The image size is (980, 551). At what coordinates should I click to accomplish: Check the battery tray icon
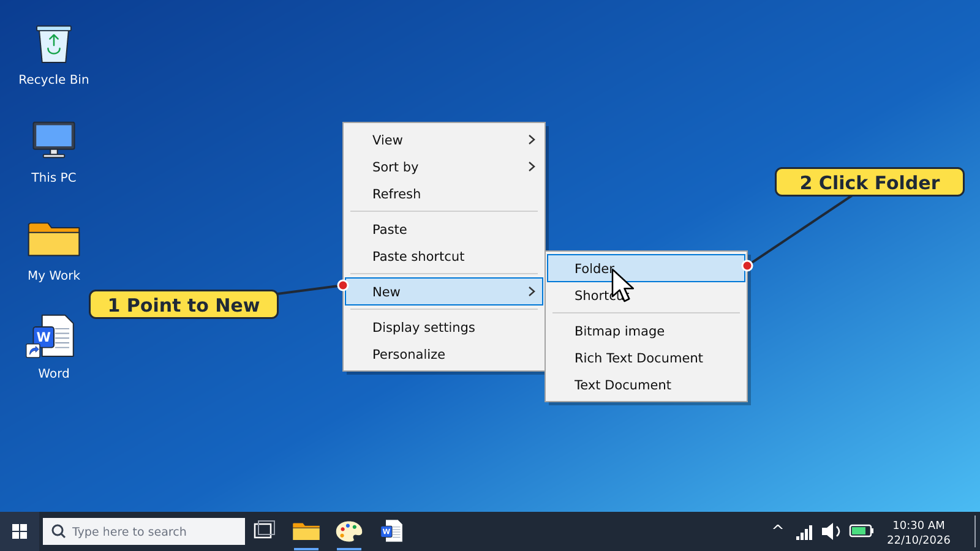point(861,531)
